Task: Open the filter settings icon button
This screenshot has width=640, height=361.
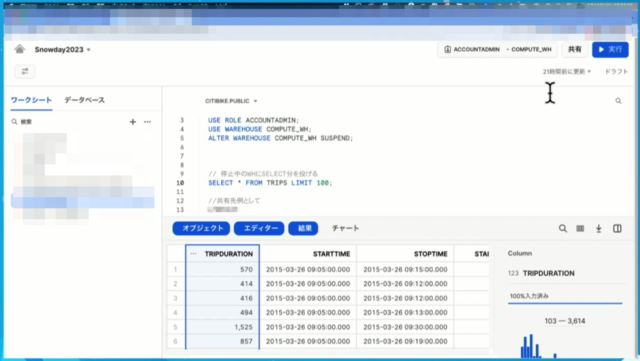Action: (x=25, y=71)
